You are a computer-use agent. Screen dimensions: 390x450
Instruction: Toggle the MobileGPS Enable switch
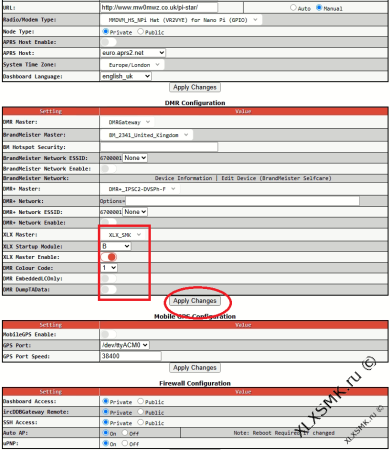[109, 334]
